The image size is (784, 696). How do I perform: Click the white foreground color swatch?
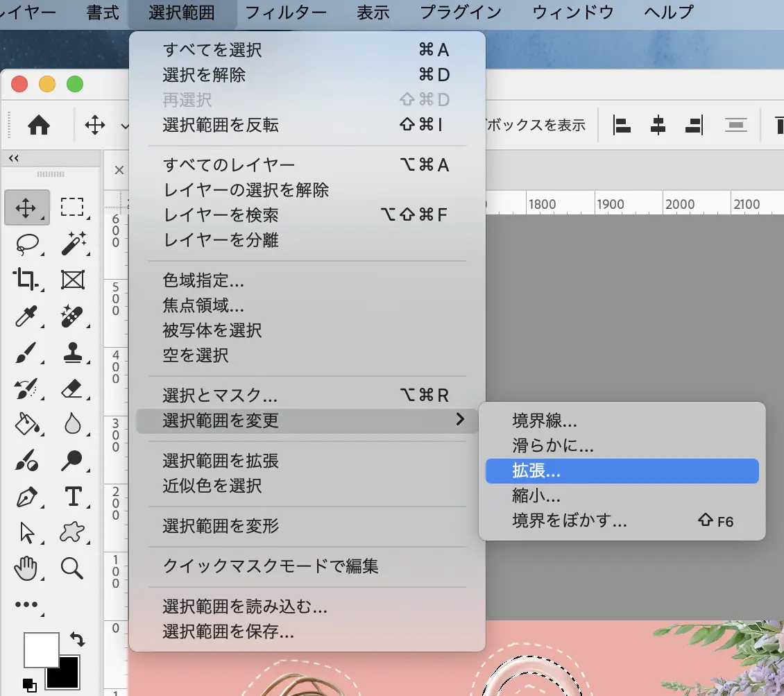click(x=40, y=650)
